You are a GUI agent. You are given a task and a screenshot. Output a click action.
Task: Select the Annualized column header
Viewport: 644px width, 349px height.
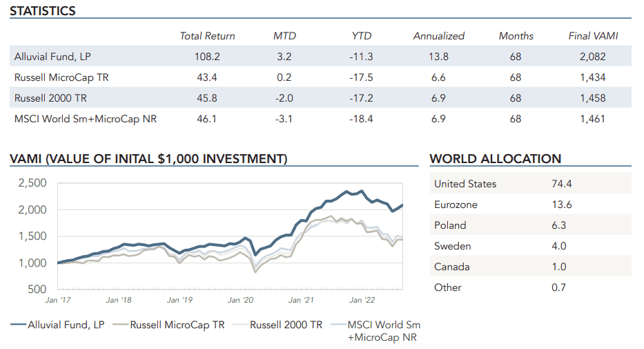pos(438,36)
